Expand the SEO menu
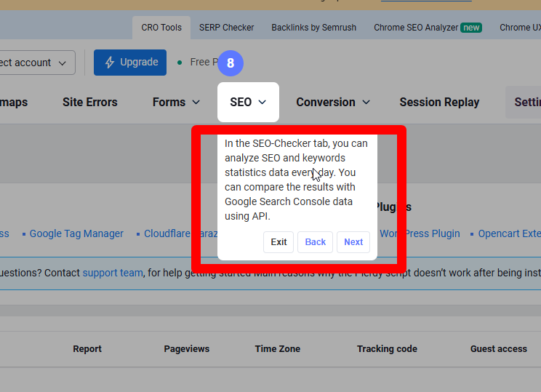 pyautogui.click(x=248, y=102)
